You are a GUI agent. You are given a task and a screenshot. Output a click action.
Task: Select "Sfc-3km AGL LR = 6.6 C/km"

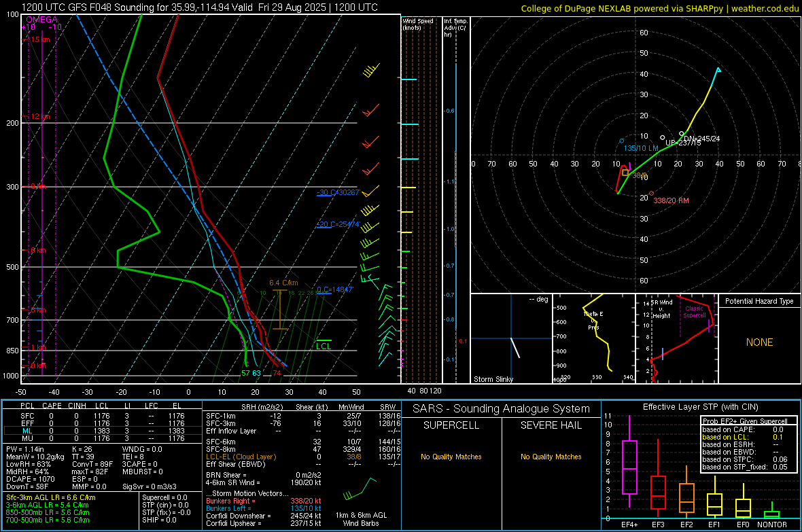51,497
